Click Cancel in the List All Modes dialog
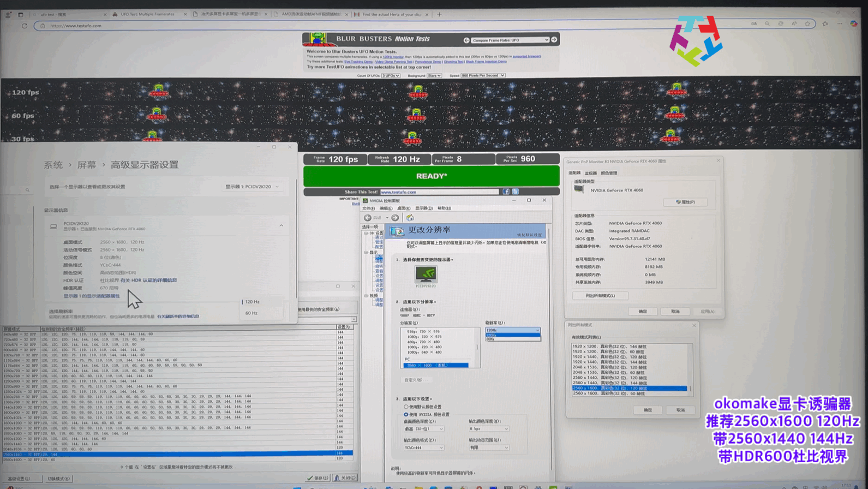 680,410
